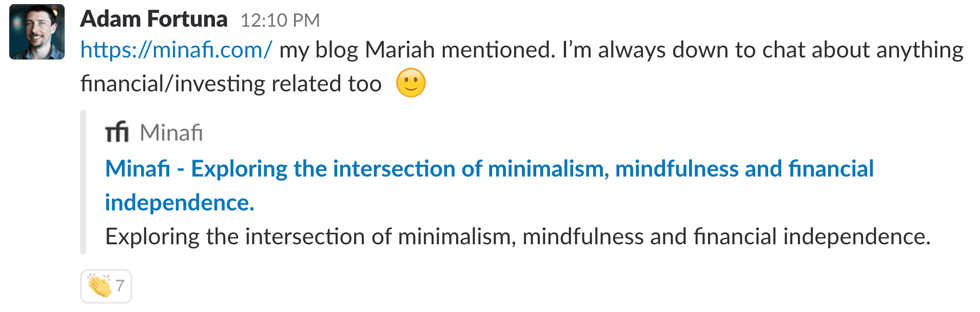Open the Adam Fortuna username profile

coord(153,19)
